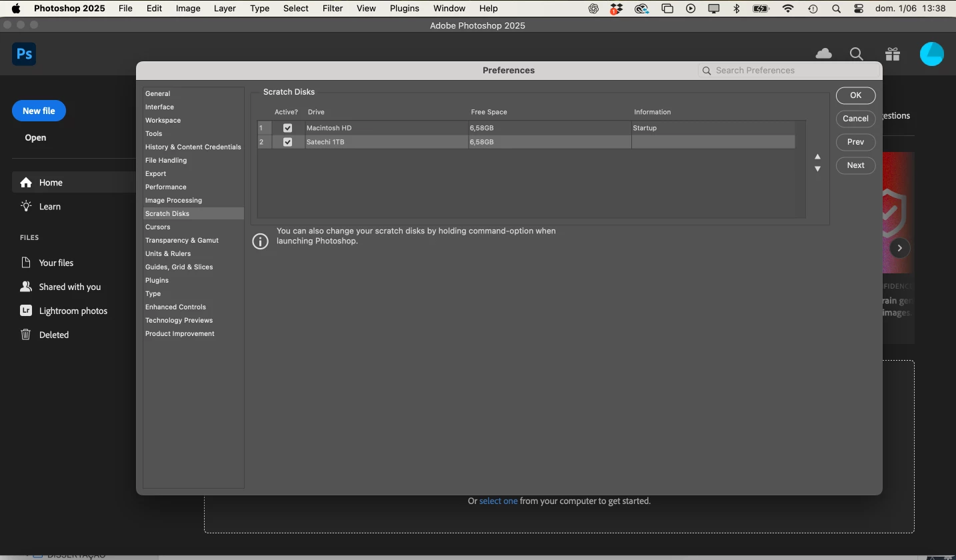Select Units & Rulers category

(x=193, y=253)
